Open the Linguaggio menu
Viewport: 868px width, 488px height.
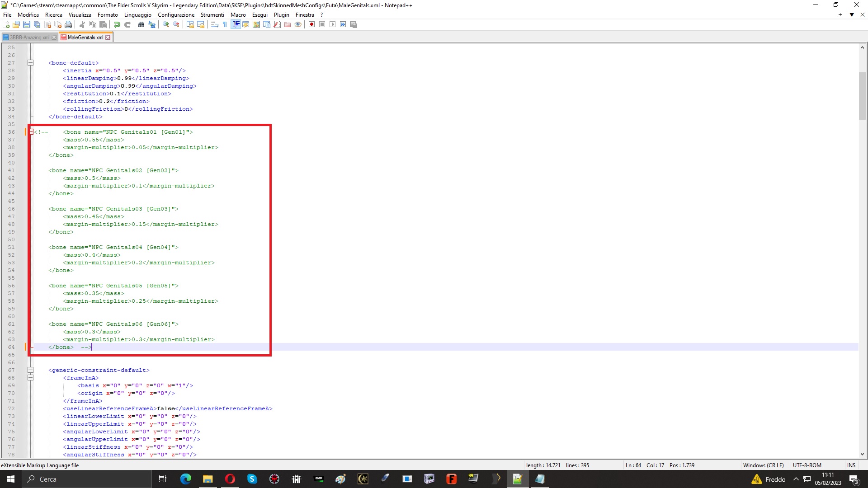point(138,15)
